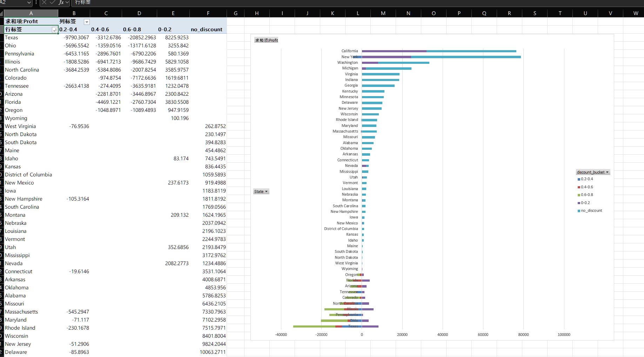
Task: Click the 求和项:Profit chart field button
Action: coord(266,40)
